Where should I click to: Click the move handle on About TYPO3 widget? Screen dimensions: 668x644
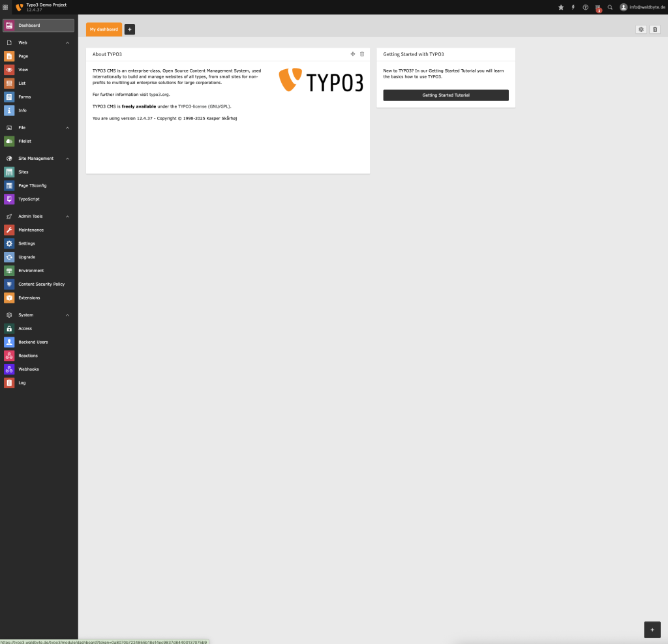tap(353, 54)
